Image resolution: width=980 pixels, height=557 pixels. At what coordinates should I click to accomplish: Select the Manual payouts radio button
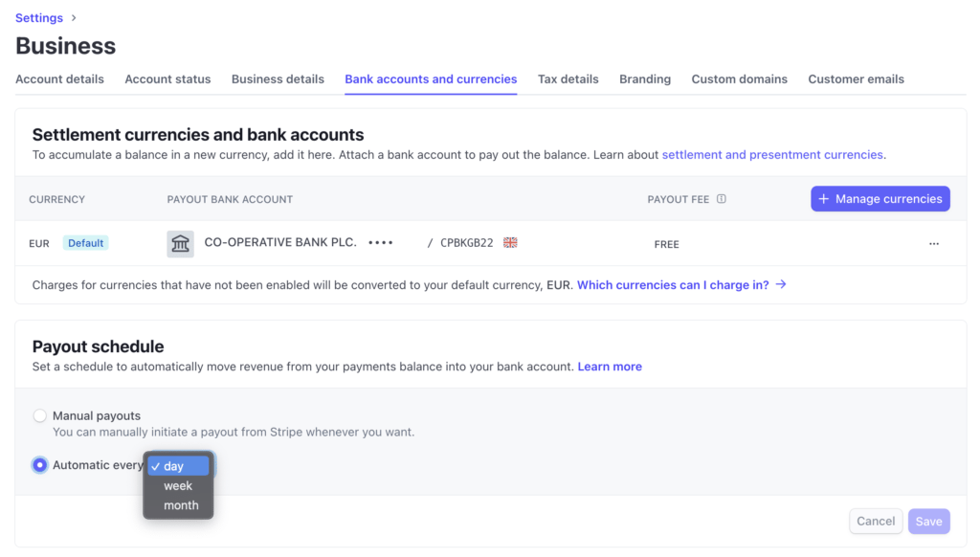click(x=39, y=416)
